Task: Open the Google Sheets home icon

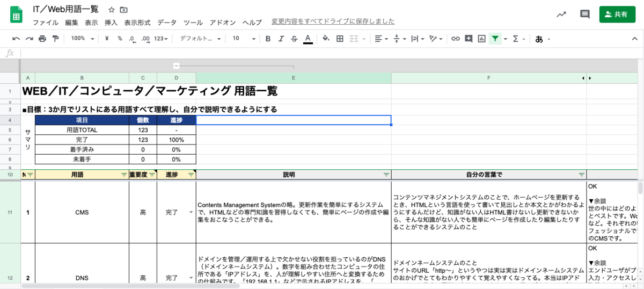Action: (x=16, y=14)
